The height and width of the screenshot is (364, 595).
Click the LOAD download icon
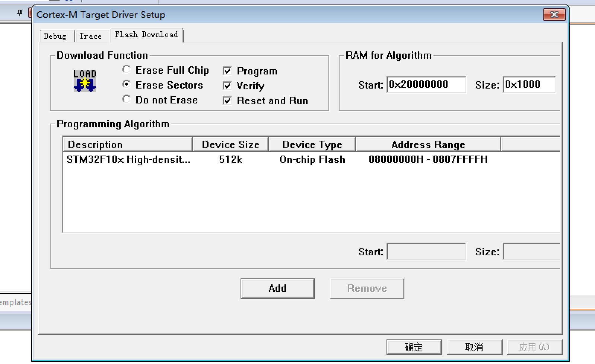coord(85,81)
